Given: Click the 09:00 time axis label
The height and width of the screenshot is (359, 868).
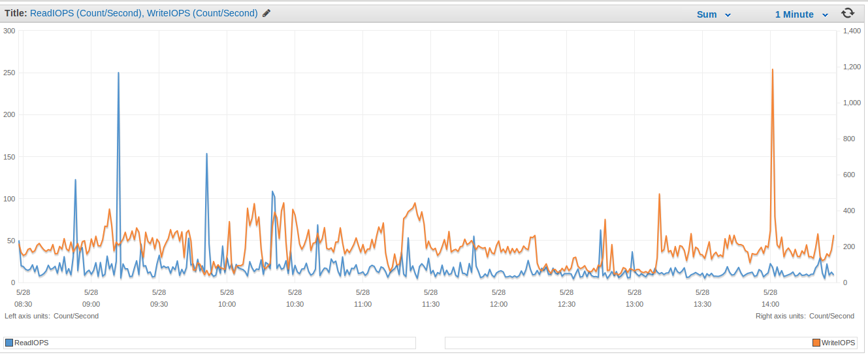Looking at the screenshot, I should (91, 304).
